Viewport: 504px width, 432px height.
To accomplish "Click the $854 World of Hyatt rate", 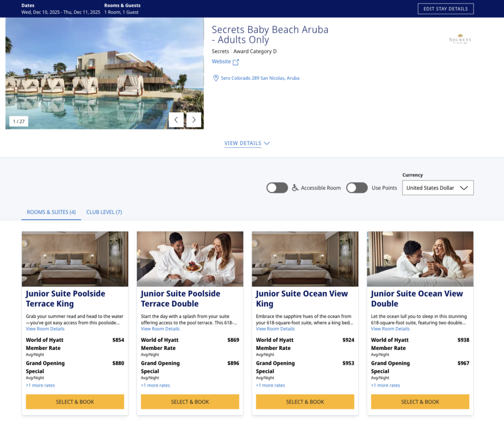I will 118,340.
